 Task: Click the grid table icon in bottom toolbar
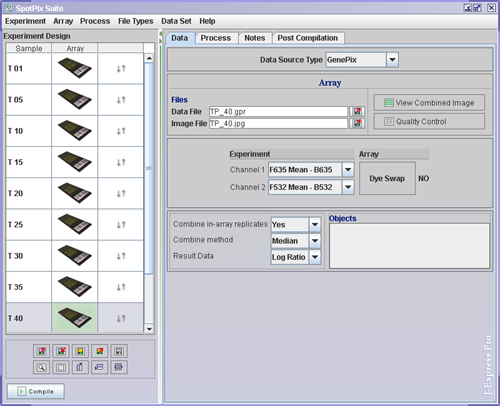119,367
